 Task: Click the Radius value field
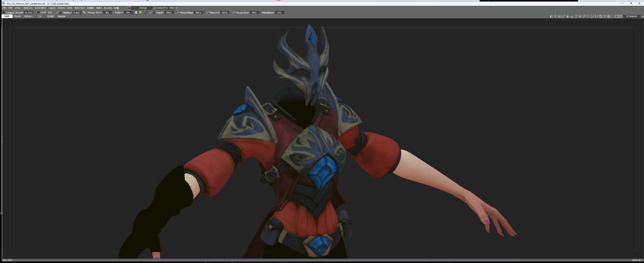click(78, 13)
